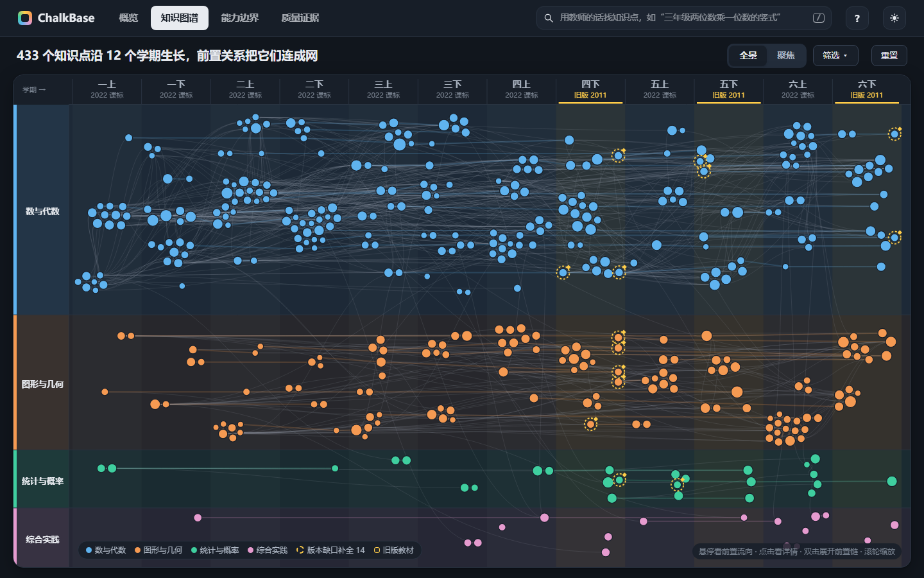Click the 数与代数 row label
Screen dimensions: 924x578
42,211
